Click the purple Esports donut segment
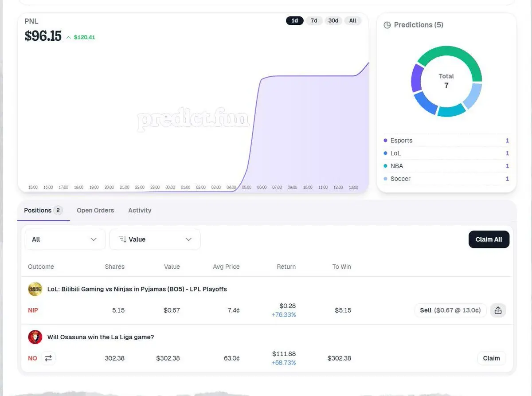 coord(416,78)
